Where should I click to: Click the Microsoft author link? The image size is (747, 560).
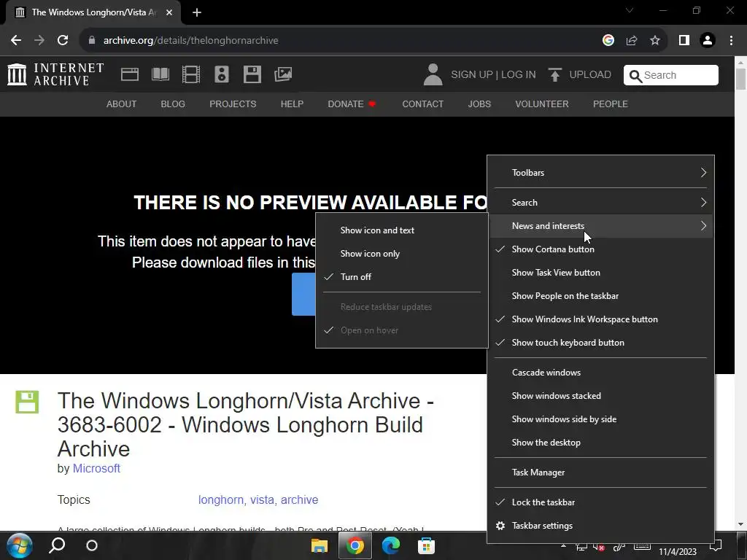pyautogui.click(x=96, y=469)
